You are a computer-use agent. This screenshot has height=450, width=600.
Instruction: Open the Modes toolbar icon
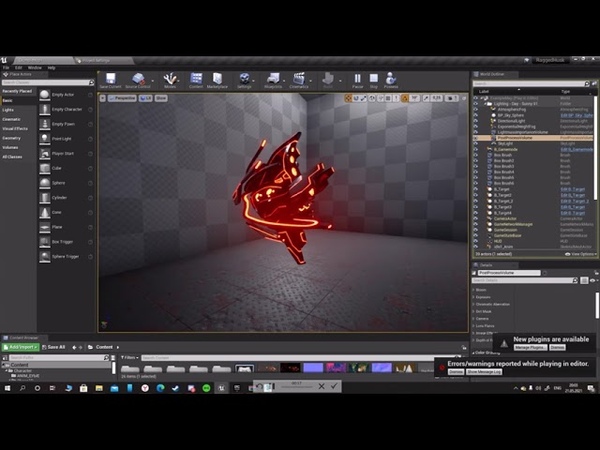click(170, 79)
